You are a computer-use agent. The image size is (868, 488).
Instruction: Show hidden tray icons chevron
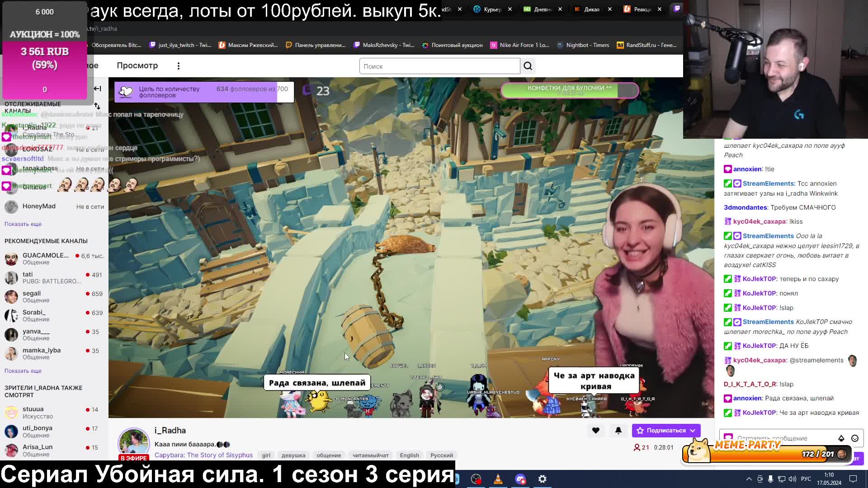point(749,479)
